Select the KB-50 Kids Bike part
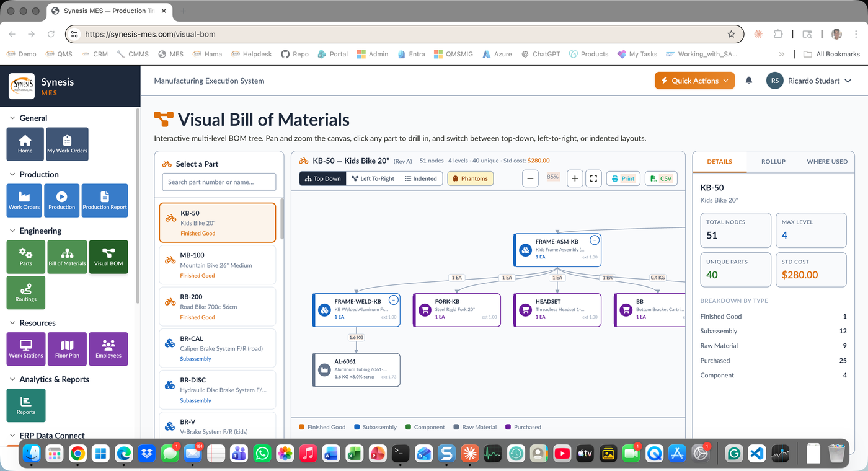868x471 pixels. pos(218,223)
